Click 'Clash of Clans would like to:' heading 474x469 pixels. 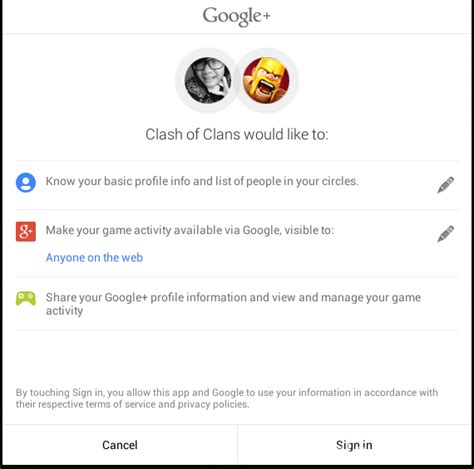237,134
